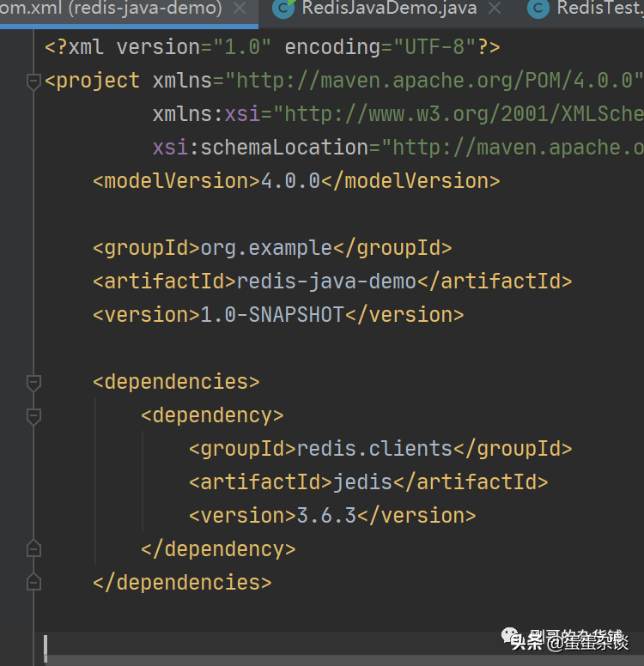The width and height of the screenshot is (644, 666).
Task: Click the groupId value org.example
Action: 266,248
